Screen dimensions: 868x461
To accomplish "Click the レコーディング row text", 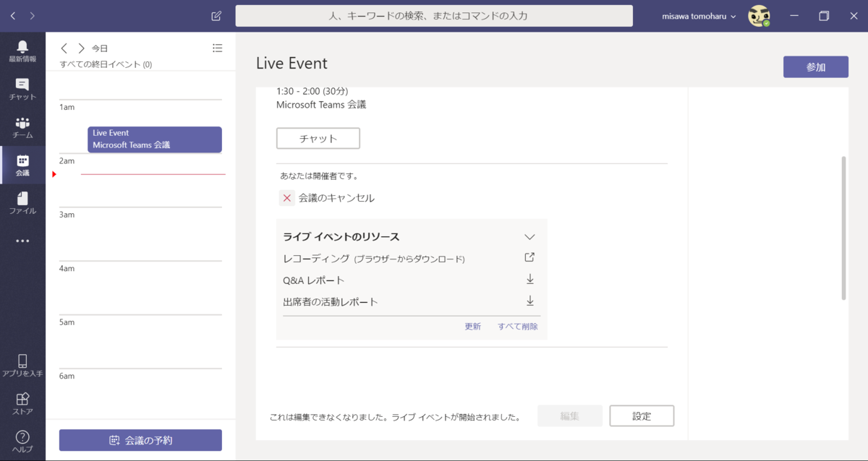I will pos(374,259).
